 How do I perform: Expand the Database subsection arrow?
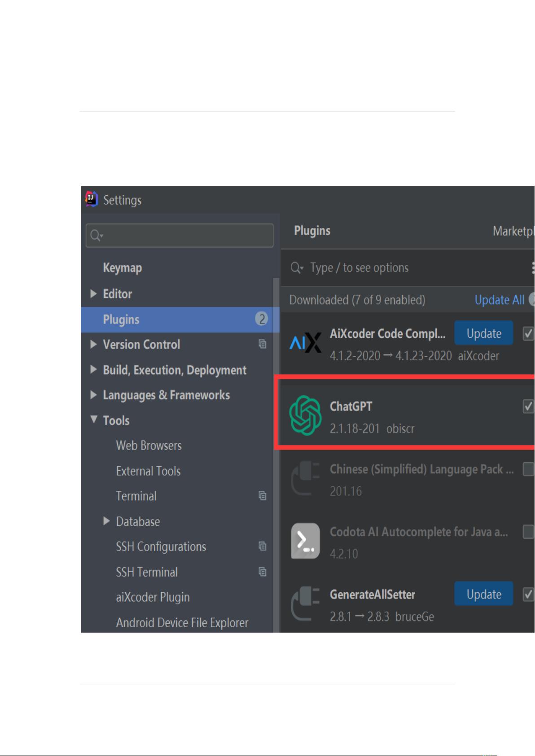[106, 521]
